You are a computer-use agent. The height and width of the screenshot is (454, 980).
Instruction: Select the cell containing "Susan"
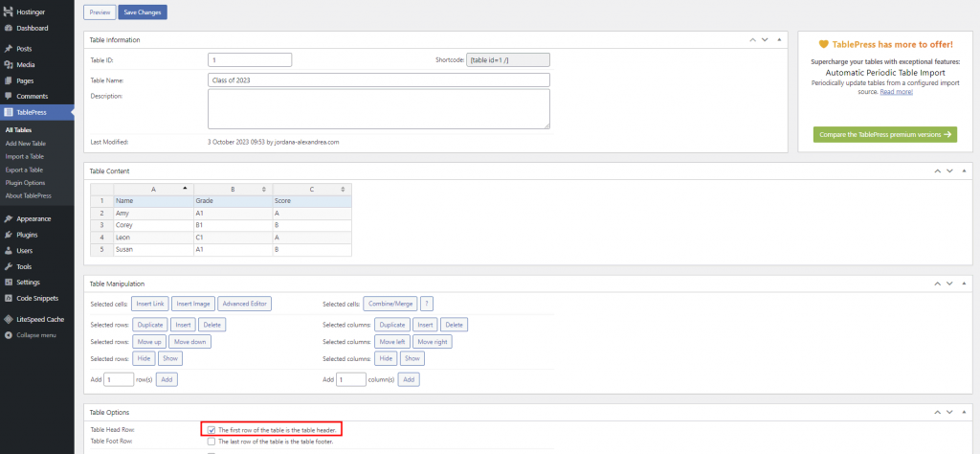154,250
